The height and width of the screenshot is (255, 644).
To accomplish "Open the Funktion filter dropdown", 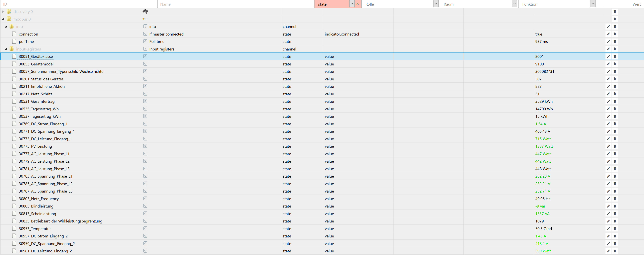I will [x=593, y=4].
